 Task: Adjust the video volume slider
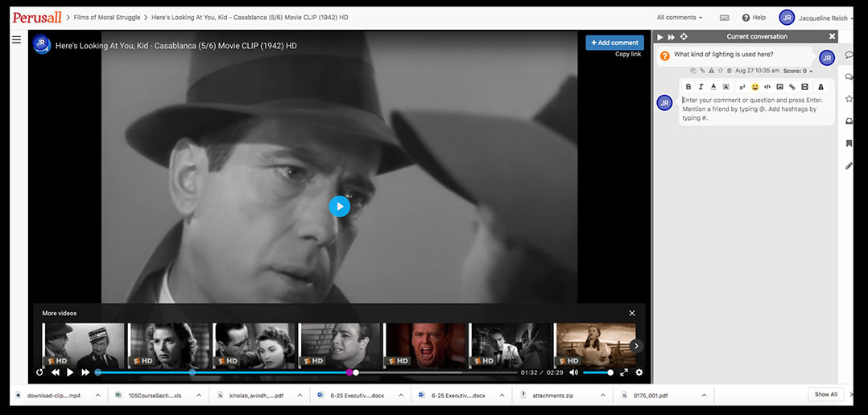pos(597,372)
